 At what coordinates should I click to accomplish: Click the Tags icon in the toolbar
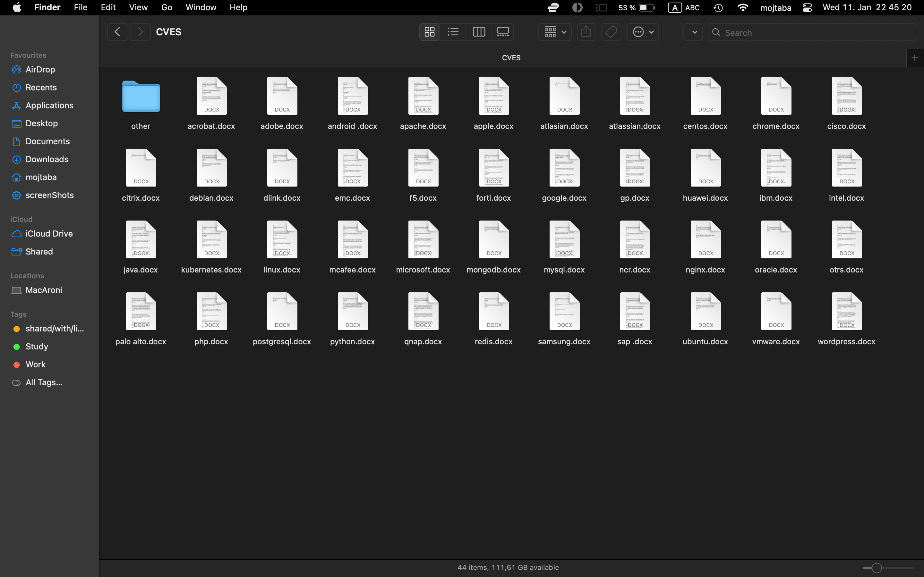pos(611,32)
